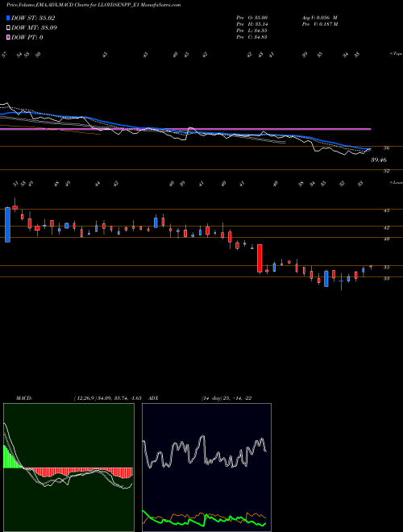Click the white DOW MT legend swatch
403x532 pixels.
click(x=8, y=27)
